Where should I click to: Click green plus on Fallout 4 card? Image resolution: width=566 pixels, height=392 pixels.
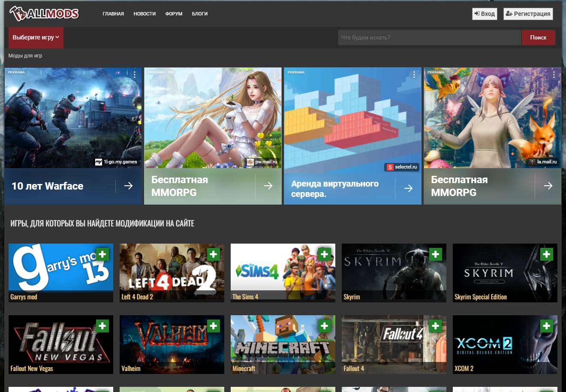[435, 326]
